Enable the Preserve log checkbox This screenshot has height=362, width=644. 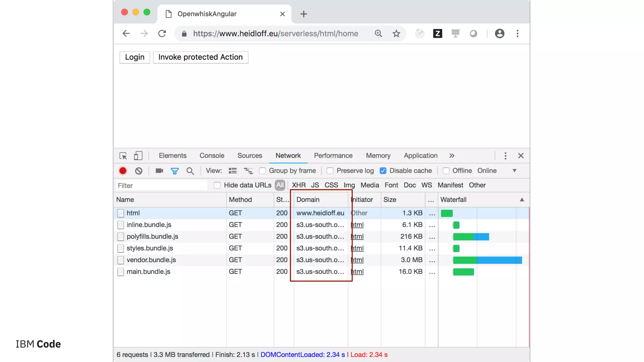pyautogui.click(x=330, y=171)
